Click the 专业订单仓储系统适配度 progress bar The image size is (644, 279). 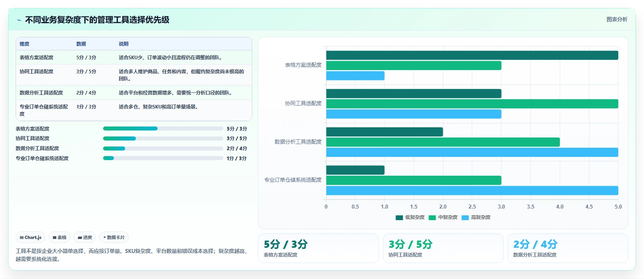[163, 158]
